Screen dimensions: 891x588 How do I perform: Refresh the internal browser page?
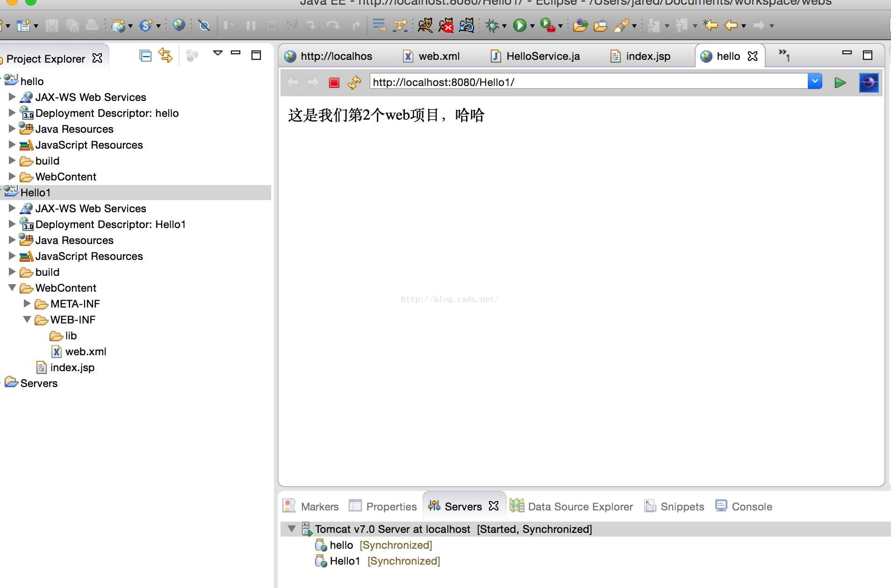pos(354,83)
